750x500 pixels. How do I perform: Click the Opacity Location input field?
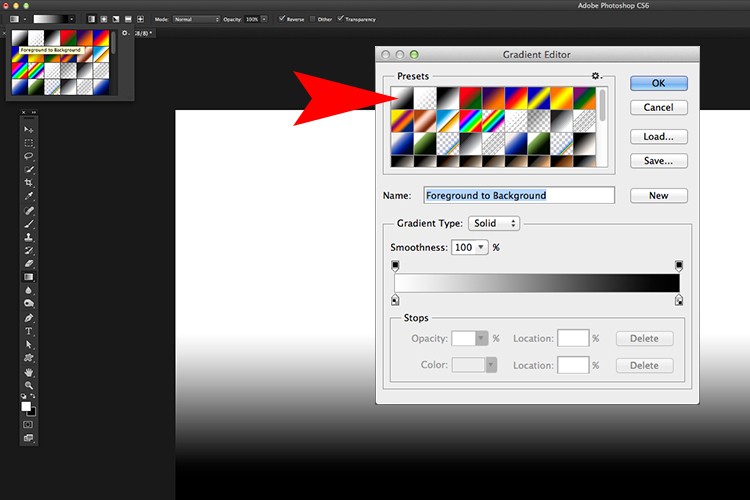click(x=573, y=338)
